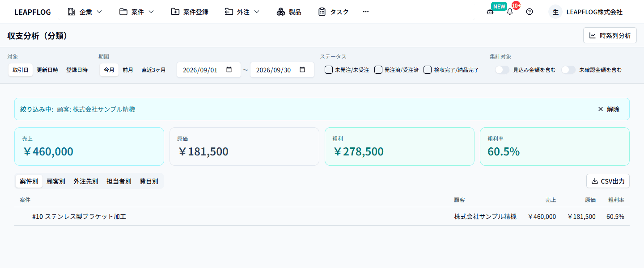The height and width of the screenshot is (268, 644).
Task: Click the end date field 2026/09/30
Action: coord(282,70)
